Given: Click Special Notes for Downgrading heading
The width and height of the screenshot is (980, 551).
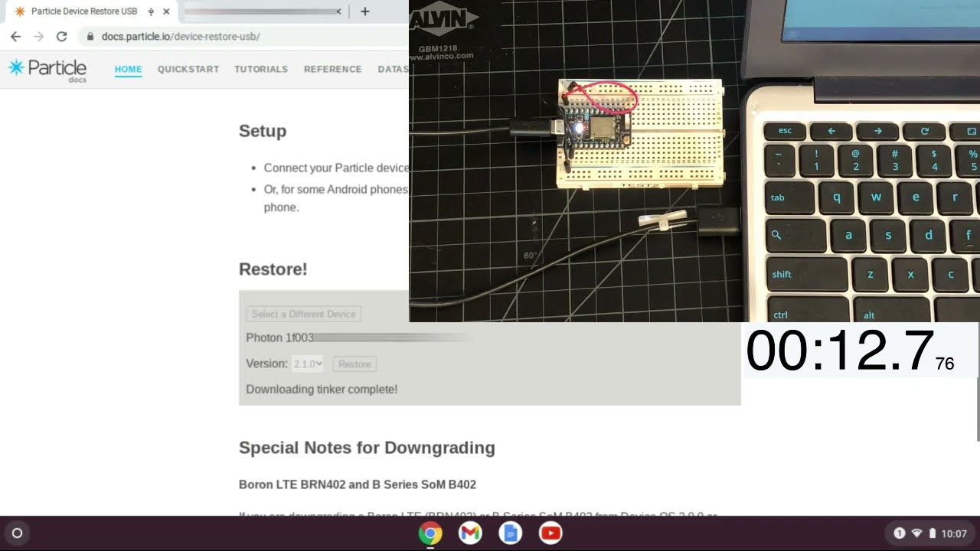Looking at the screenshot, I should click(x=367, y=448).
